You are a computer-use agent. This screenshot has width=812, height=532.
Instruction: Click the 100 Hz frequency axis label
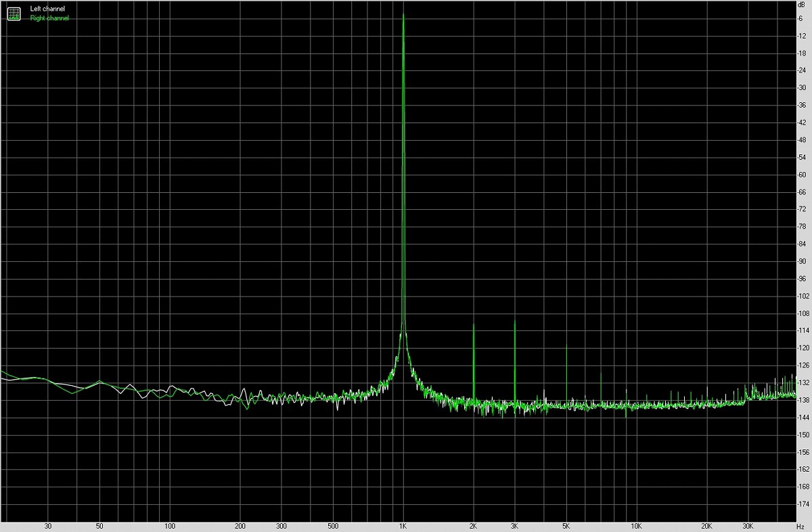pyautogui.click(x=170, y=526)
